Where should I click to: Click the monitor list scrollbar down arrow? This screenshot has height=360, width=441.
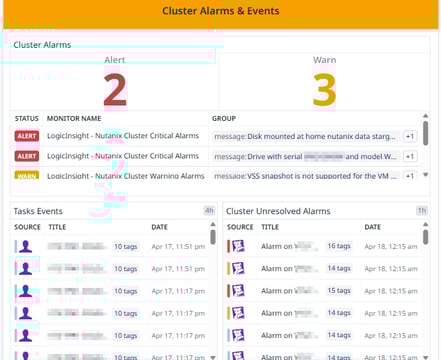(x=426, y=175)
